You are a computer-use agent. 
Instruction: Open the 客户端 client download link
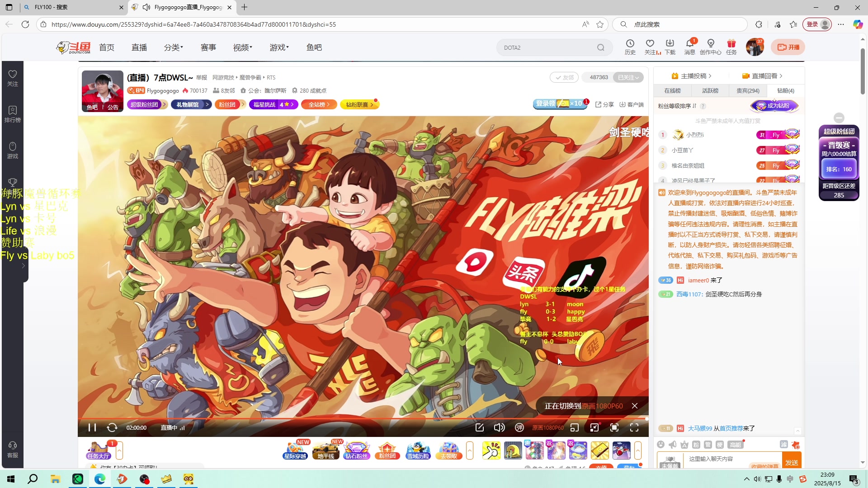(632, 104)
